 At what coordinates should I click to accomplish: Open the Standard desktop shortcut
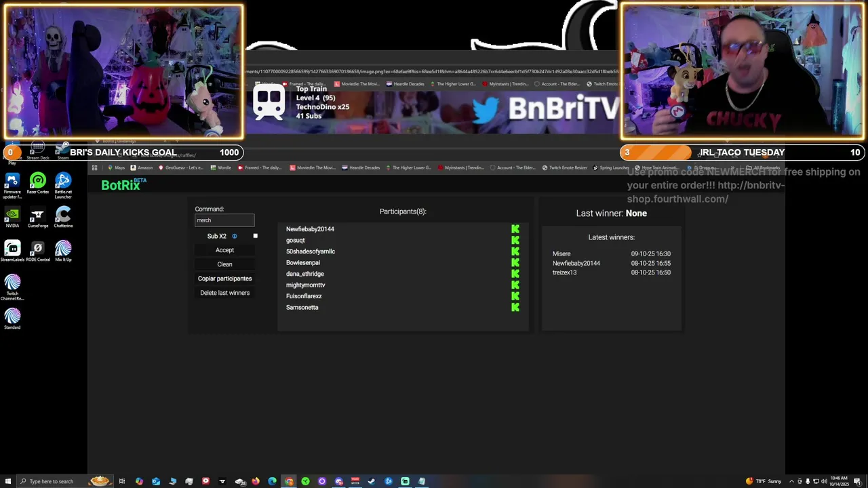12,319
